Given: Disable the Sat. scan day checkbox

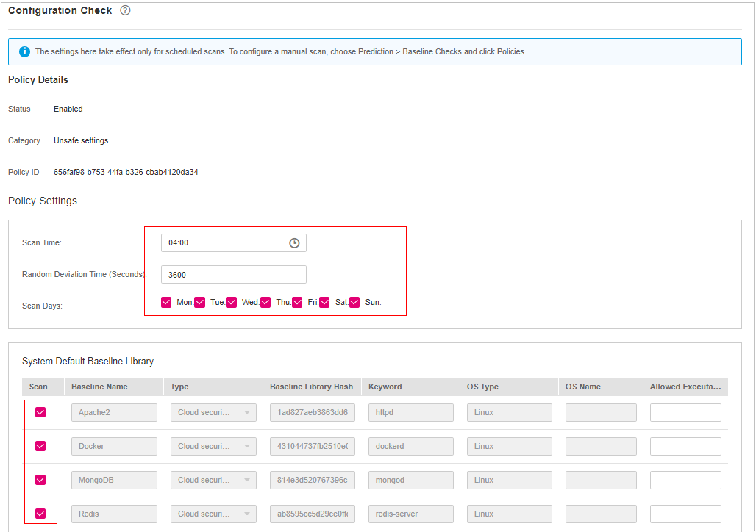Looking at the screenshot, I should click(324, 302).
